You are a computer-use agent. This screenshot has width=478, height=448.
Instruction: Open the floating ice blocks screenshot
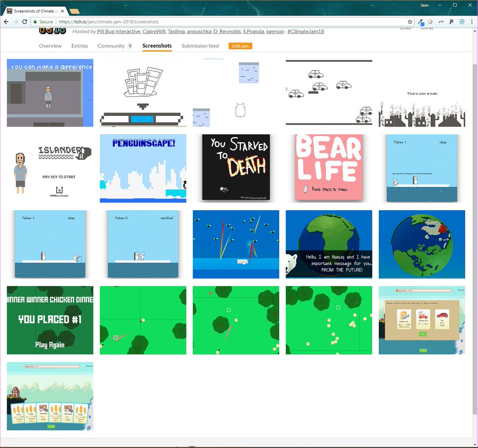coord(236,93)
